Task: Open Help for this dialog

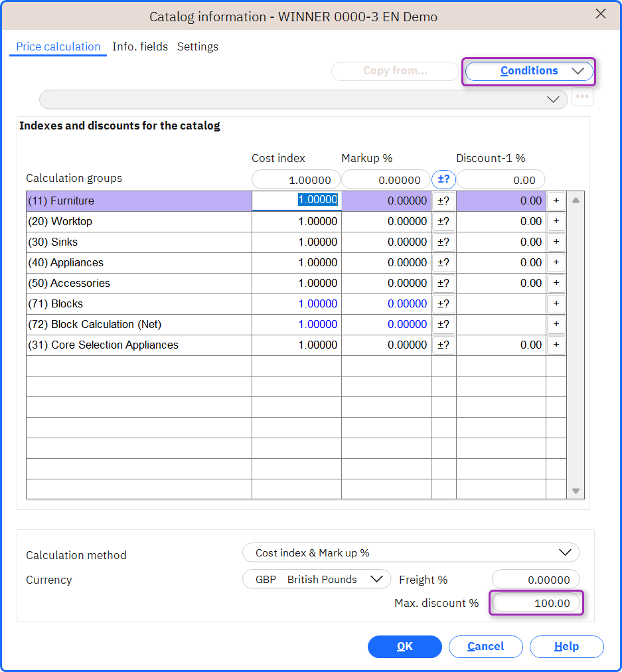Action: point(567,646)
